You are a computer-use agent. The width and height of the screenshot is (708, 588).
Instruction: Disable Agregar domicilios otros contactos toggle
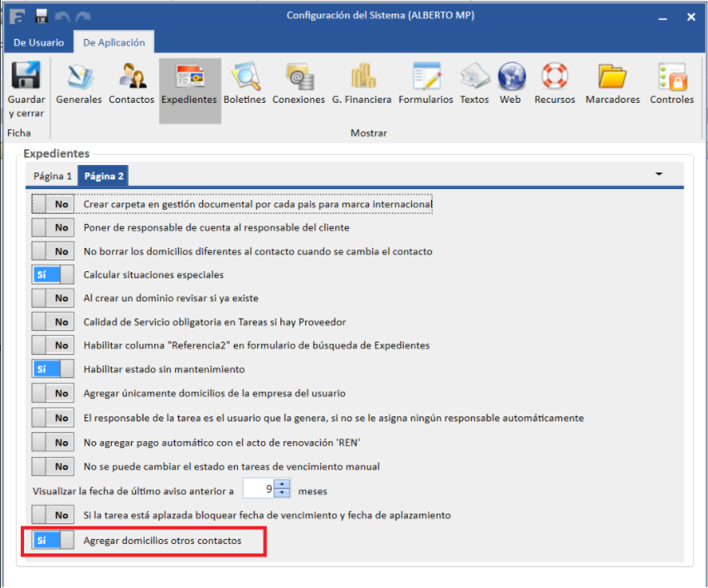(51, 541)
